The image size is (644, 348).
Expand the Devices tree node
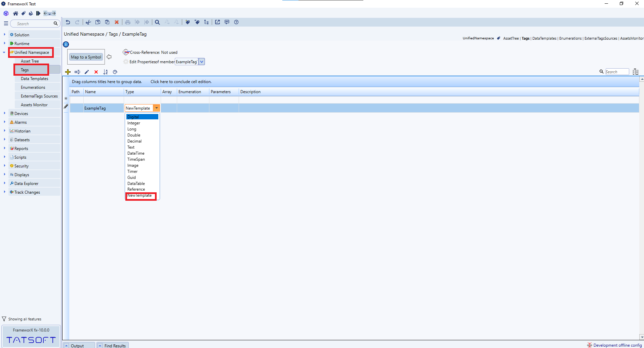point(4,113)
